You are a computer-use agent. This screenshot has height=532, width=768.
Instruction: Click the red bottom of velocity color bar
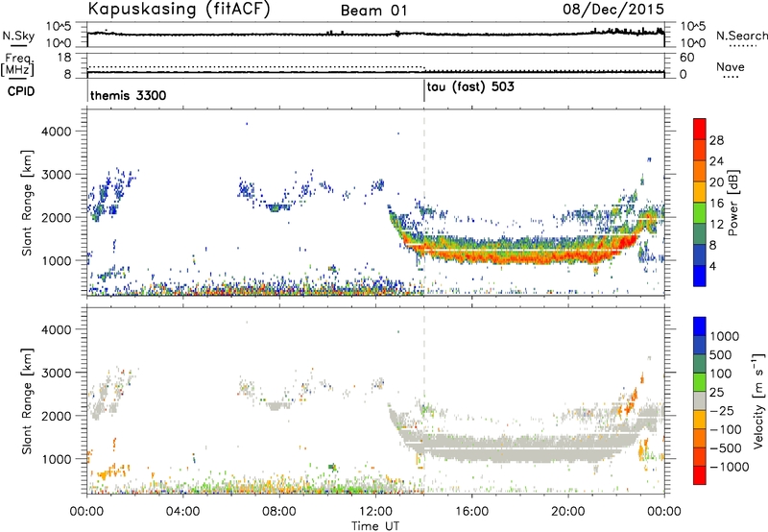(700, 475)
